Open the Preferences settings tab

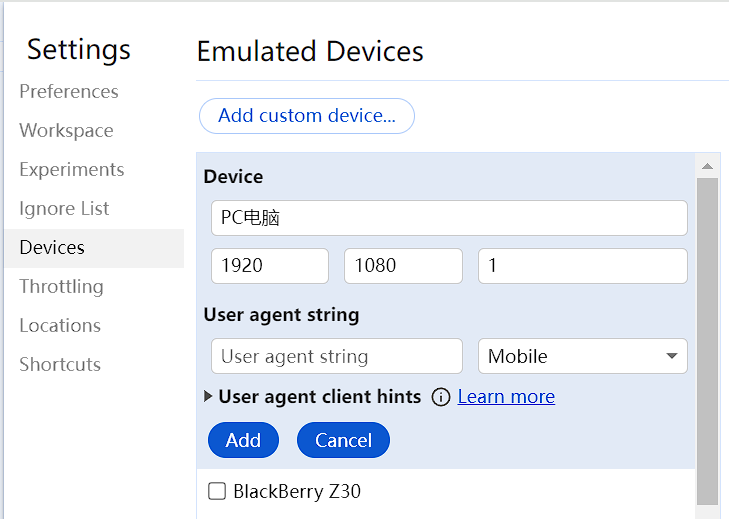tap(69, 91)
